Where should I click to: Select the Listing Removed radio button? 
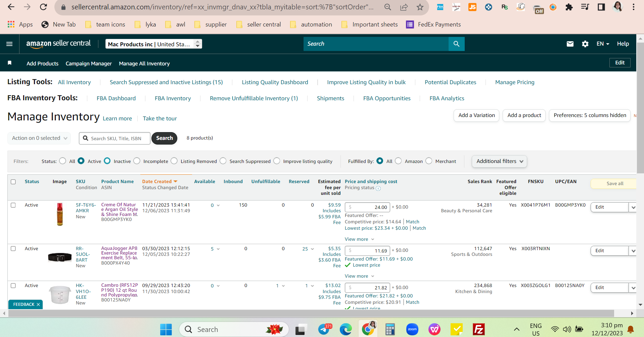[174, 161]
